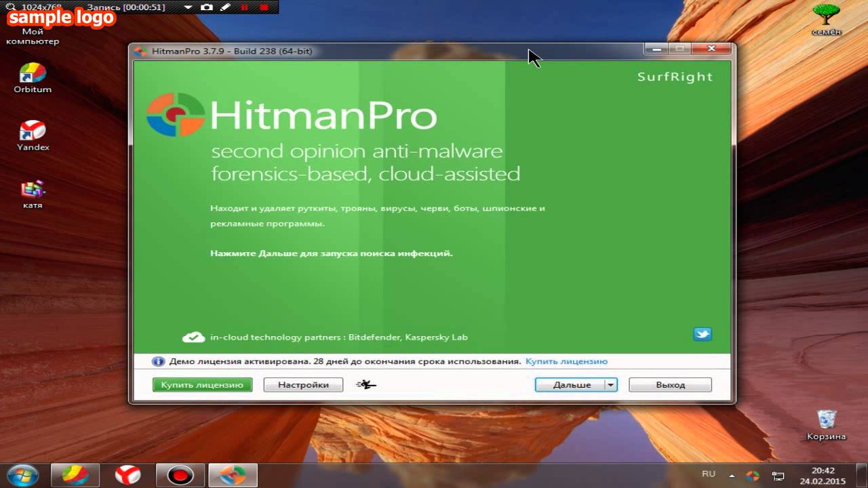Screen dimensions: 868x488
Task: Click the HitmanPro tray icon
Action: point(752,476)
